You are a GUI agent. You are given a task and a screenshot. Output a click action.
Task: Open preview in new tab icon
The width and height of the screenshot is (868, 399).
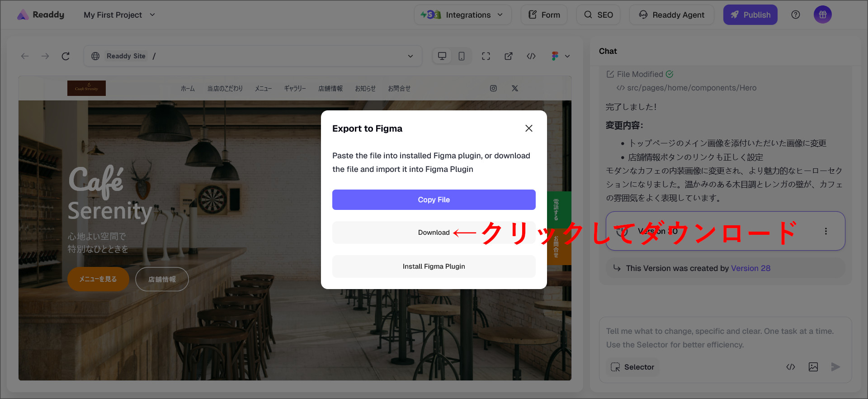click(x=508, y=56)
